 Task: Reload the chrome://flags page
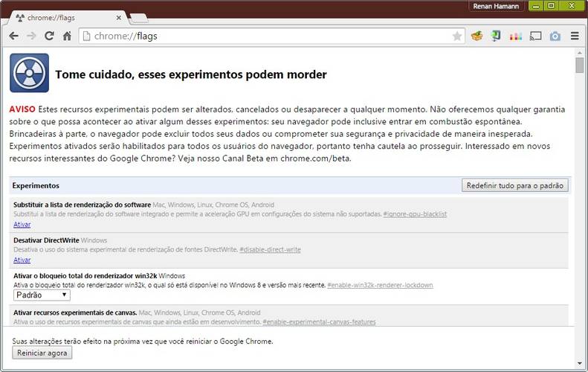pyautogui.click(x=49, y=36)
